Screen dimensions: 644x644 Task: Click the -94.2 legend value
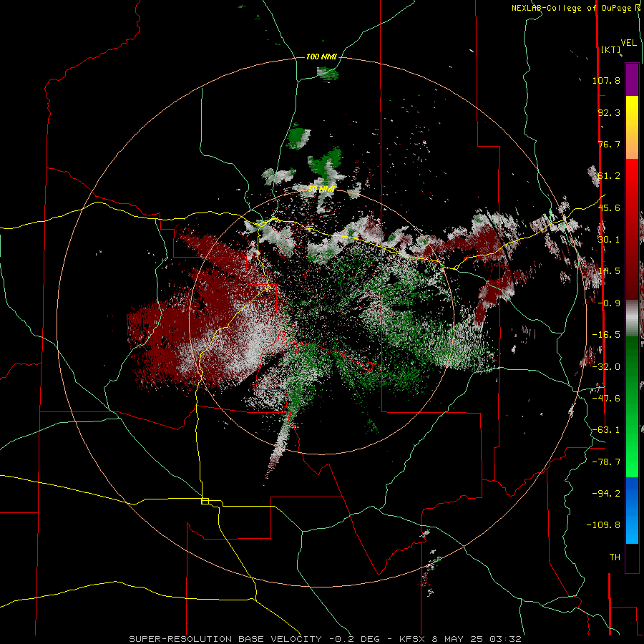pyautogui.click(x=606, y=493)
